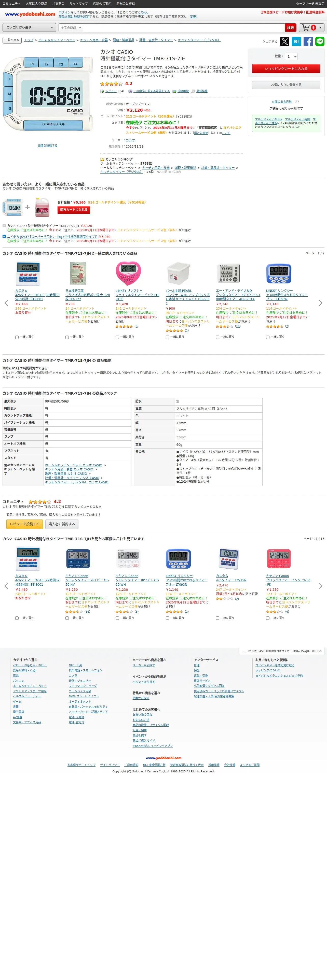Open 注文照会 top menu
This screenshot has width=327, height=980.
[x=58, y=4]
